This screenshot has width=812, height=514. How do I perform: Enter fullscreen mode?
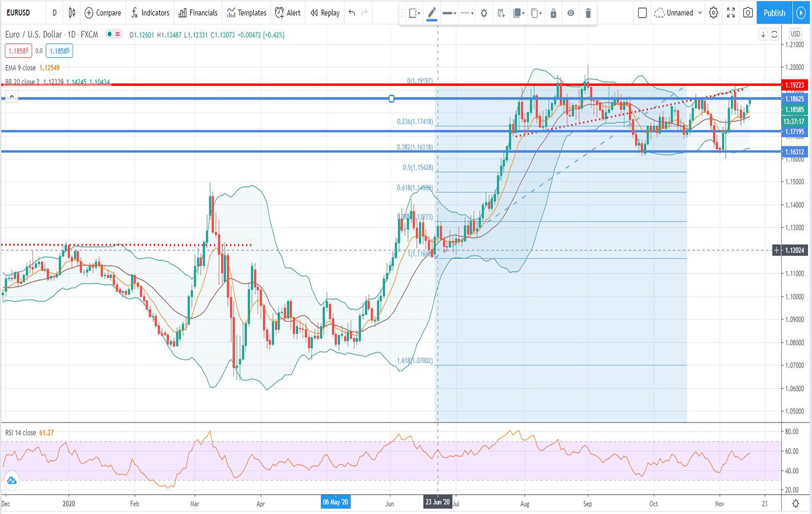click(730, 13)
